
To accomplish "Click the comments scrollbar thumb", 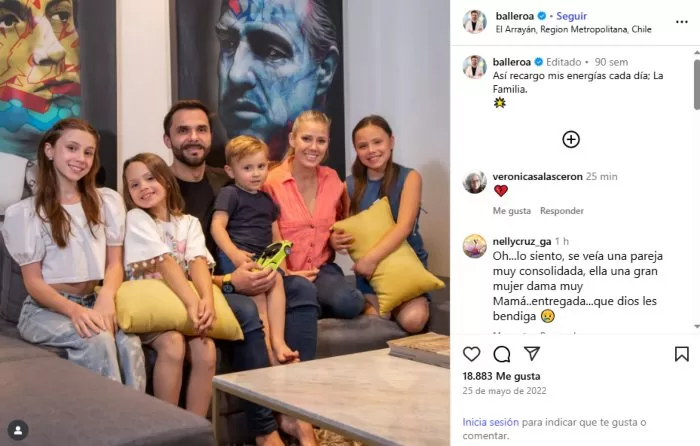I will [x=696, y=84].
